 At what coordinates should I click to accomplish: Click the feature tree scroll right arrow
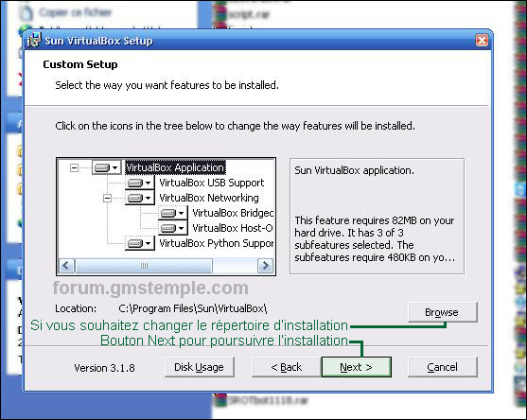tap(266, 266)
